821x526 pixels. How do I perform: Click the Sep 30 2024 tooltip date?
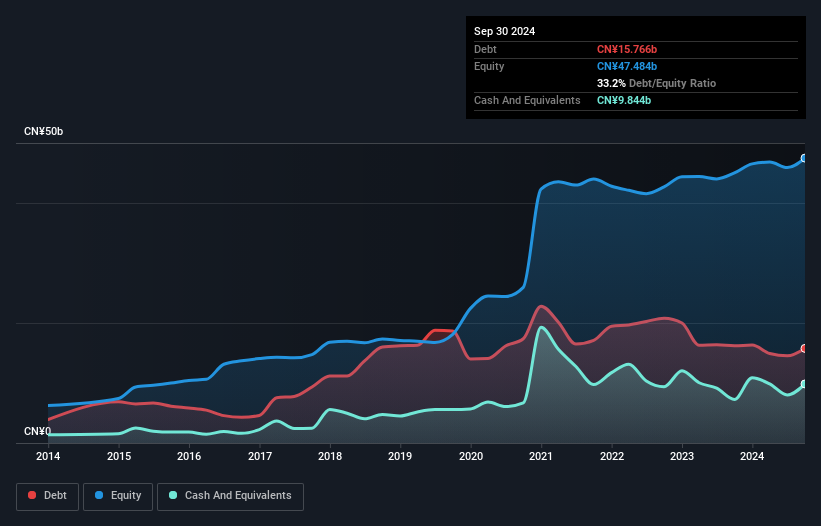(x=504, y=31)
